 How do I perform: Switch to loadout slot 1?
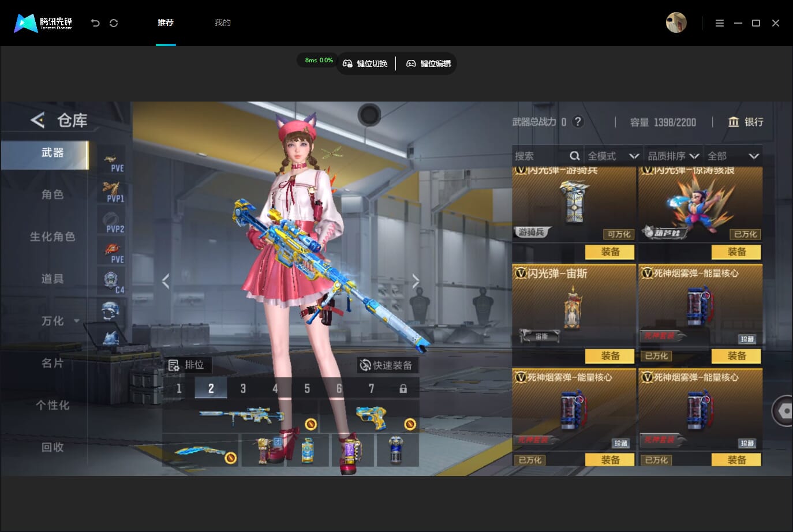(179, 388)
